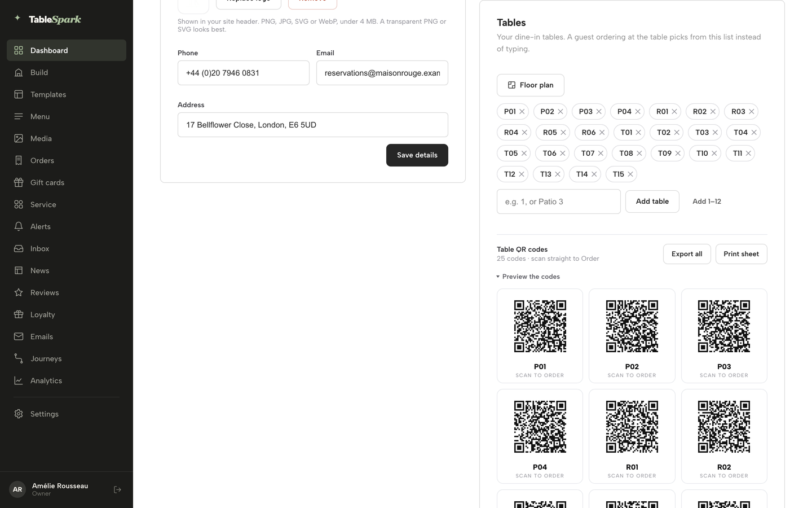Collapse the Preview the codes section
Viewport: 812px width, 508px height.
(x=528, y=277)
